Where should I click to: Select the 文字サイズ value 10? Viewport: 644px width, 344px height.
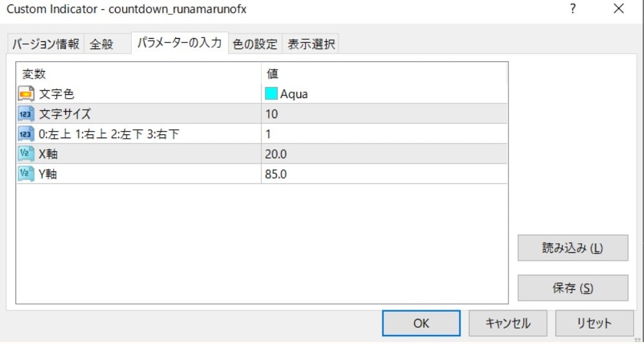272,114
